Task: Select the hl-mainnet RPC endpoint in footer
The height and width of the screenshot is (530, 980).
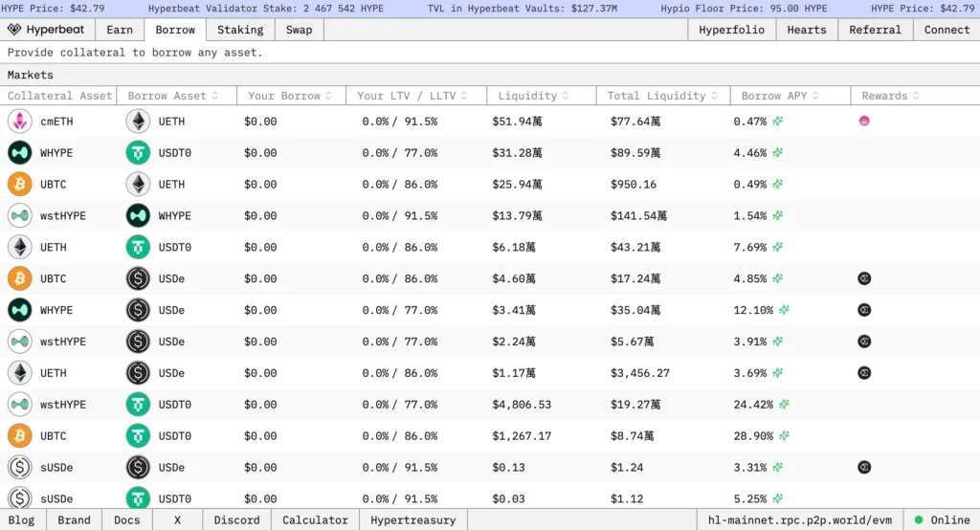Action: pos(799,520)
